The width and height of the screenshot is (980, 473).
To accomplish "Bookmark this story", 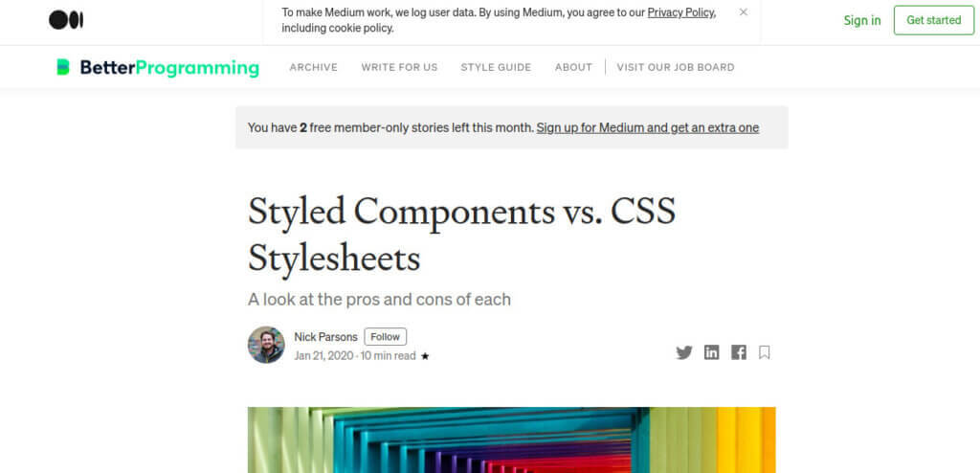I will pos(765,352).
